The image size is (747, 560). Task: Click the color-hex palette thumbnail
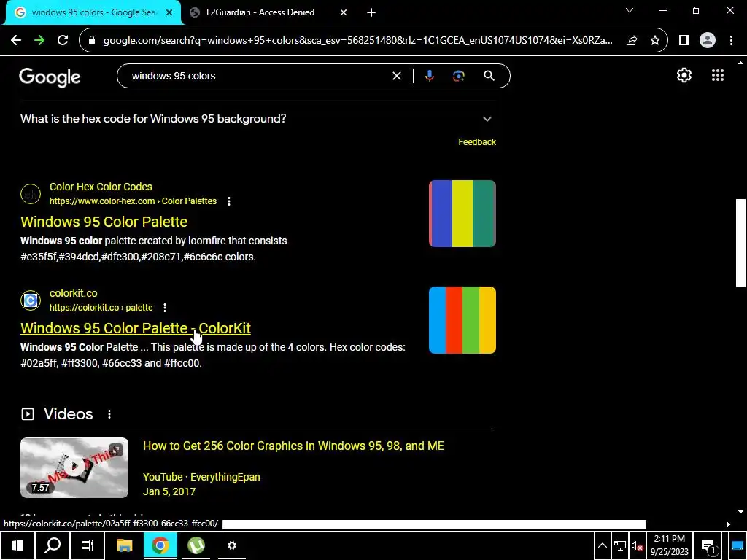[462, 214]
